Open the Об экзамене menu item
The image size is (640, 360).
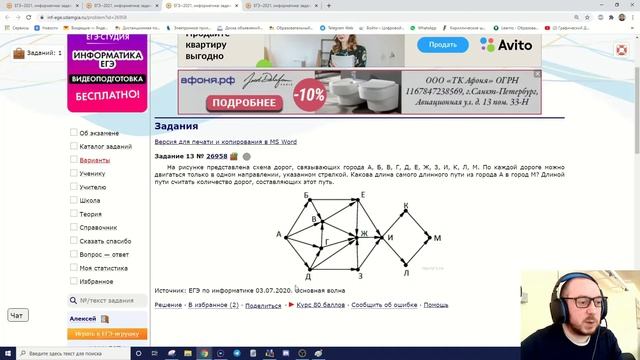click(99, 133)
